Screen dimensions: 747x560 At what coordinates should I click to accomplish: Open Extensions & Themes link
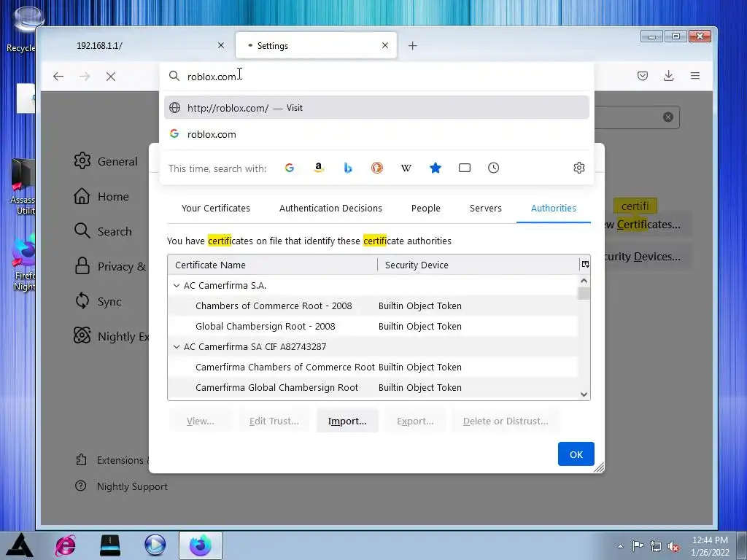point(112,460)
